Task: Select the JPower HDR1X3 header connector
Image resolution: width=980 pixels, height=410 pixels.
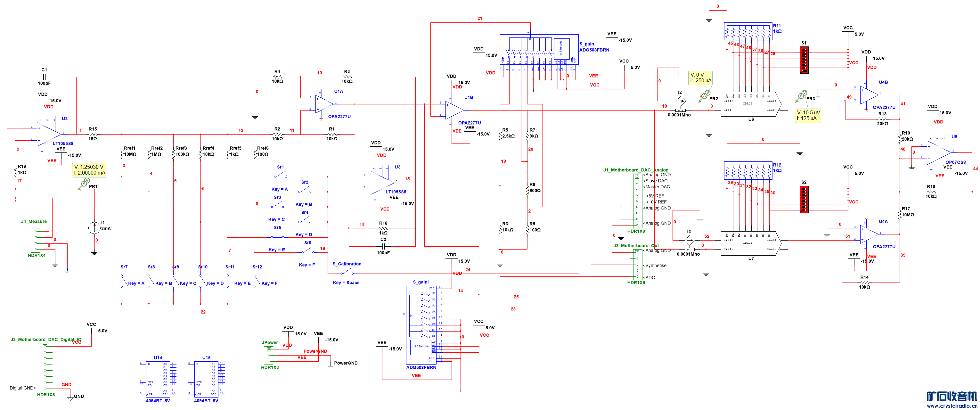Action: pos(268,355)
